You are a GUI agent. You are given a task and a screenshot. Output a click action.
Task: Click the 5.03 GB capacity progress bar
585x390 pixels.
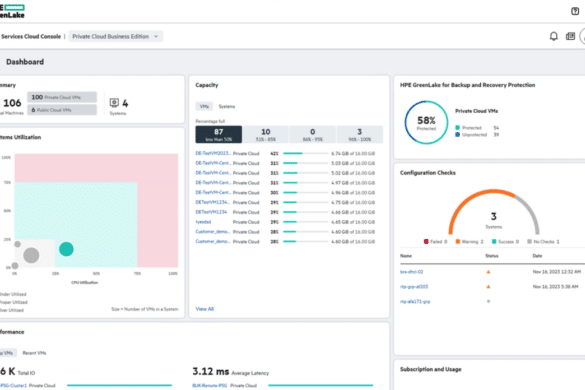point(306,163)
